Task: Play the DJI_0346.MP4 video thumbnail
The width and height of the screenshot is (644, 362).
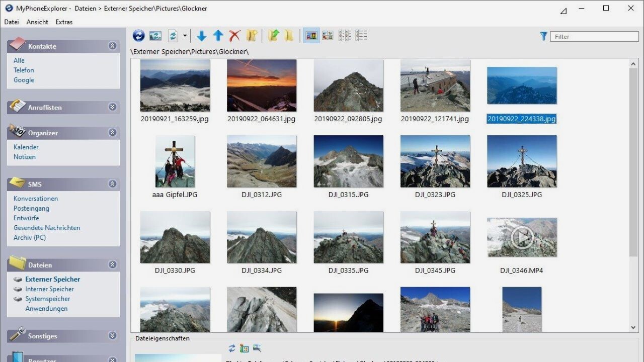Action: point(522,237)
